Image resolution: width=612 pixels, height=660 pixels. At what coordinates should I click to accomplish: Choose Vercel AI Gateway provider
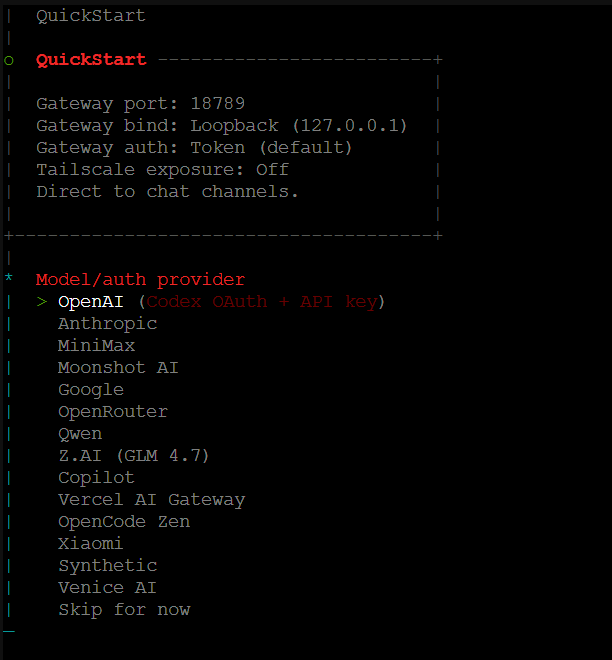point(151,500)
